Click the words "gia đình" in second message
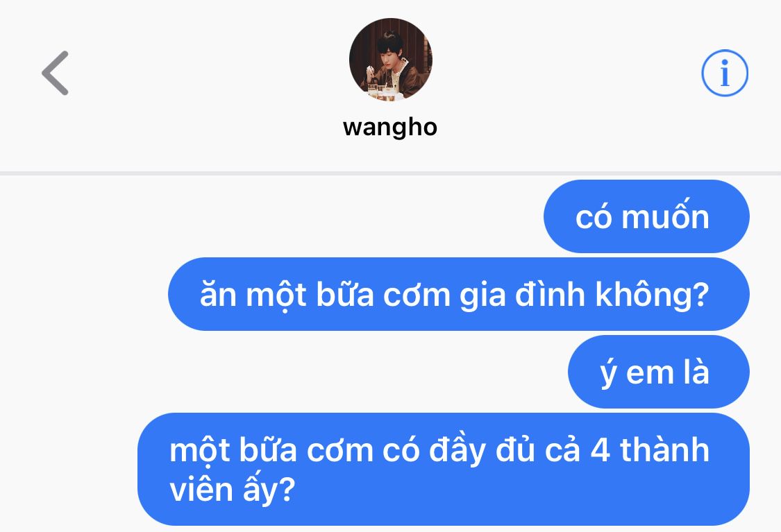The width and height of the screenshot is (781, 532). point(521,295)
